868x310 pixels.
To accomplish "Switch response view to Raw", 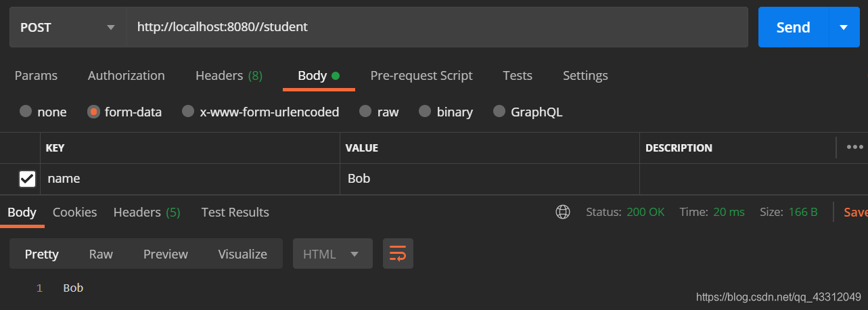I will [101, 254].
